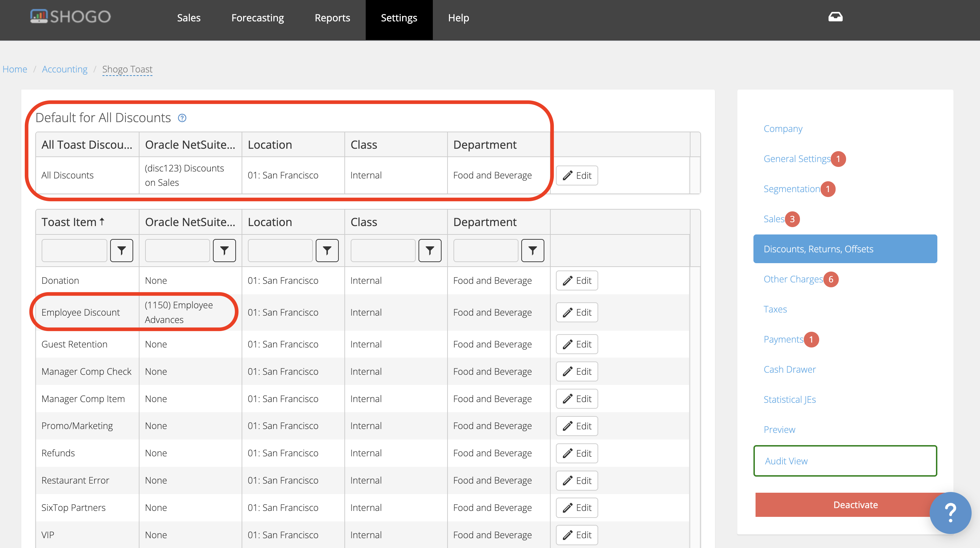Focus the Oracle NetSuite filter text box

(177, 250)
